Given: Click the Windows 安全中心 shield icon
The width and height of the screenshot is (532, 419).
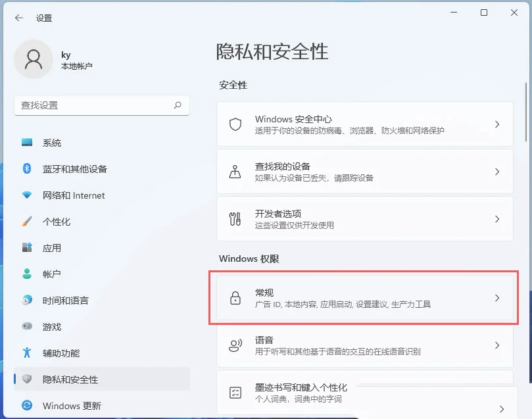Looking at the screenshot, I should [x=235, y=124].
